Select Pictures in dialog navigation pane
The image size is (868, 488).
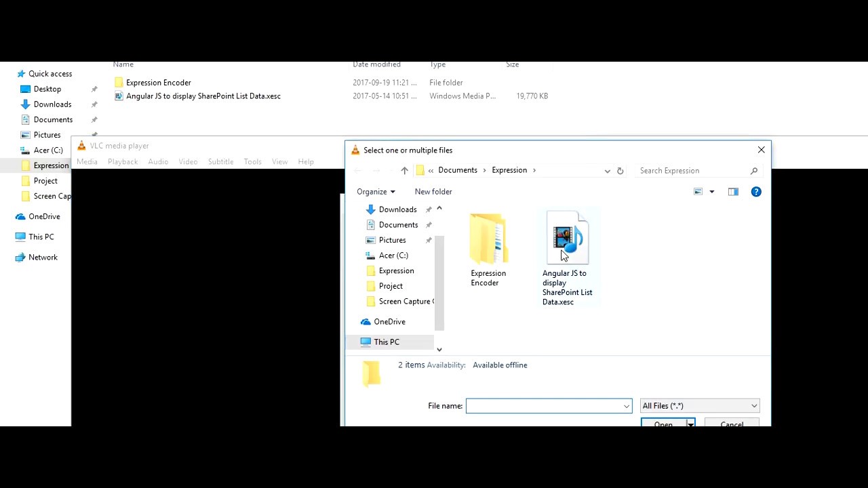[x=392, y=240]
